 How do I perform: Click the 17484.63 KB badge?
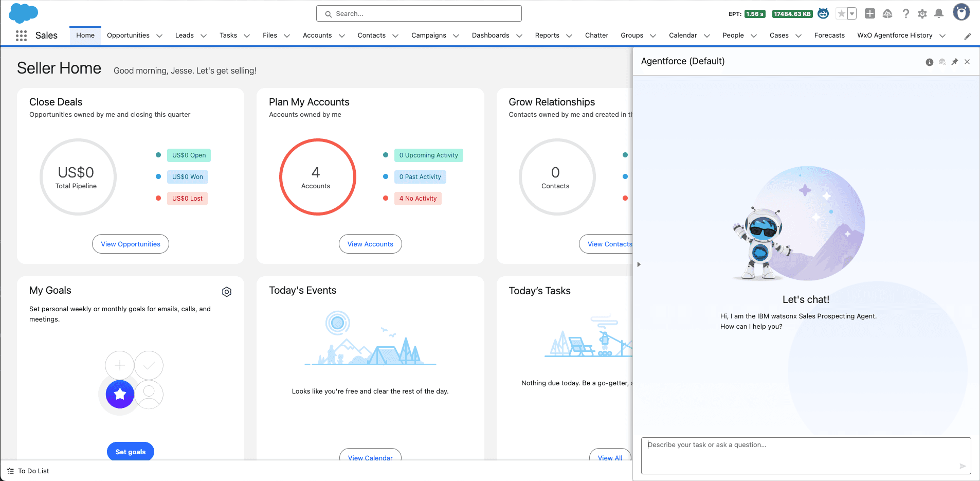pos(792,14)
